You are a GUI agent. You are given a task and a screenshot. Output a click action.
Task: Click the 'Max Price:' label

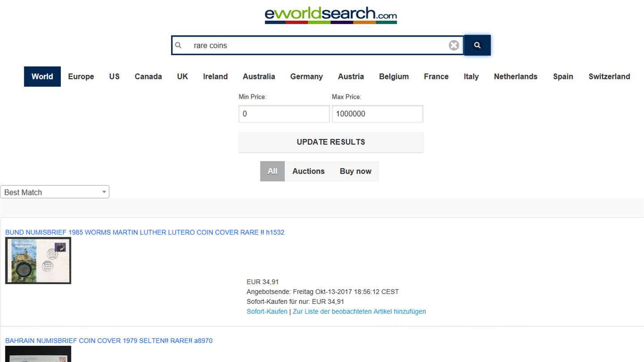347,97
